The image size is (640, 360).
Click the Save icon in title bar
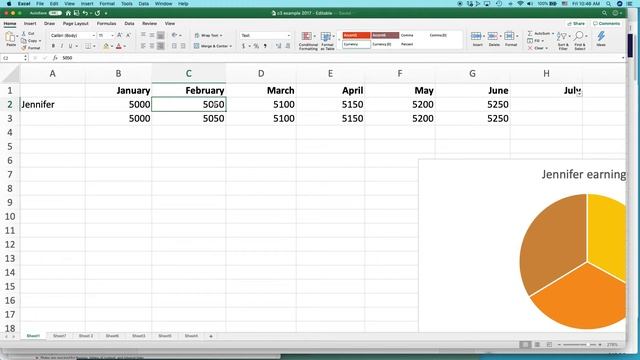click(x=76, y=13)
